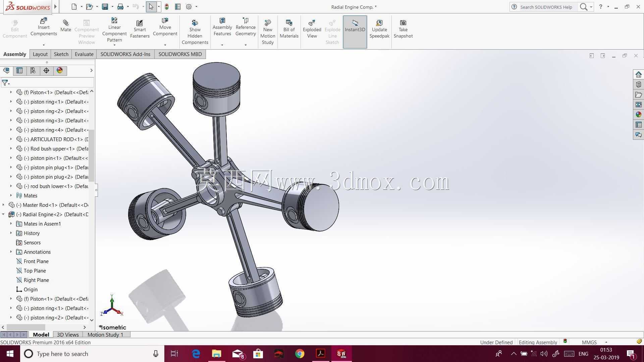Open the DisplayManager tab
Screen dimensions: 644x362
[x=60, y=70]
